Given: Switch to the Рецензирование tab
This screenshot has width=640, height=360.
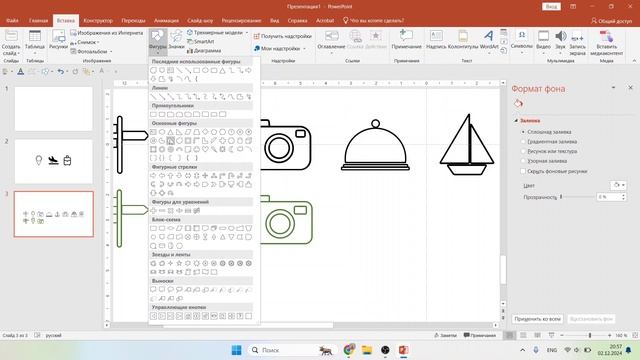Looking at the screenshot, I should 241,20.
